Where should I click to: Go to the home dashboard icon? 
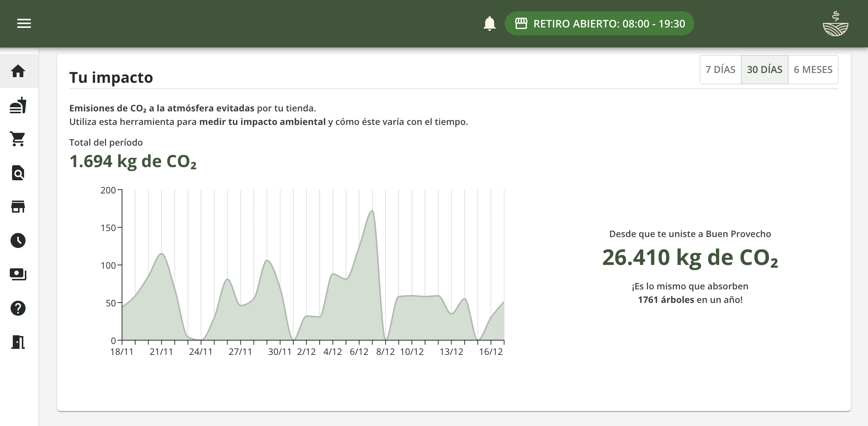tap(18, 71)
